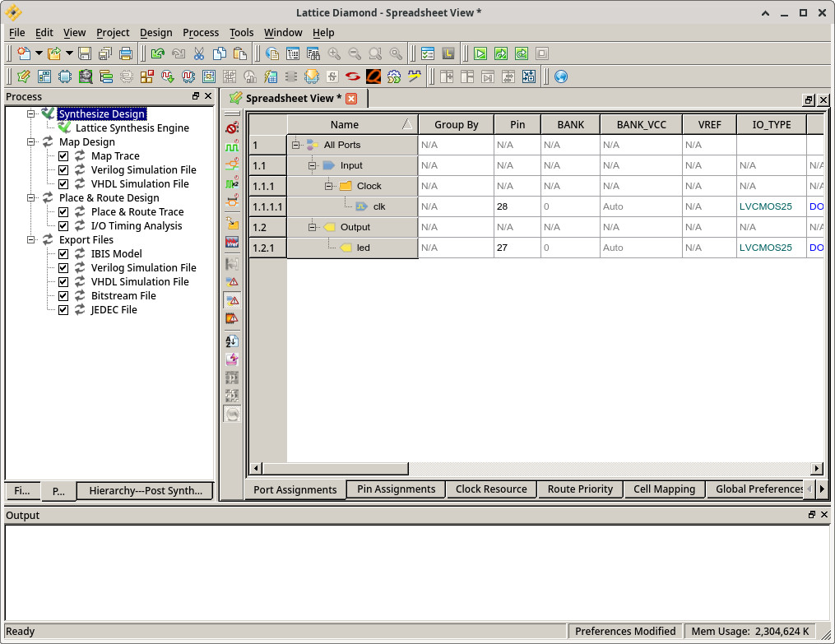
Task: Click the Undo icon in the toolbar
Action: [158, 53]
